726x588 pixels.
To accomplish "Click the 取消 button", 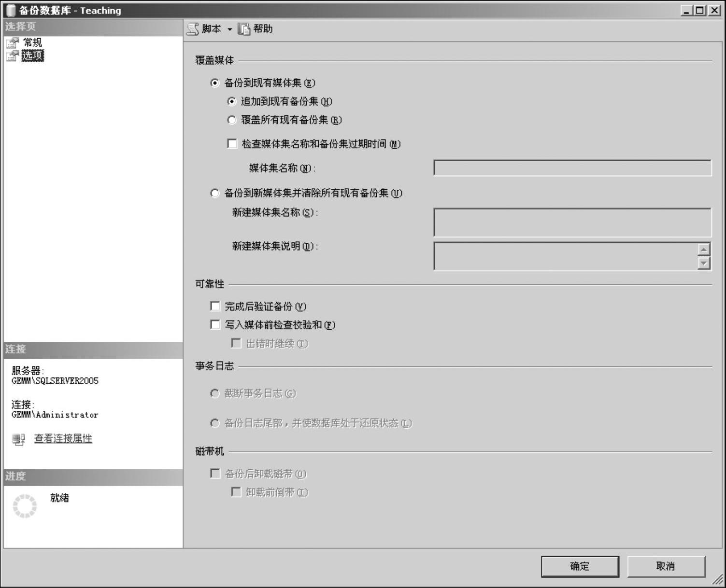I will pos(666,566).
